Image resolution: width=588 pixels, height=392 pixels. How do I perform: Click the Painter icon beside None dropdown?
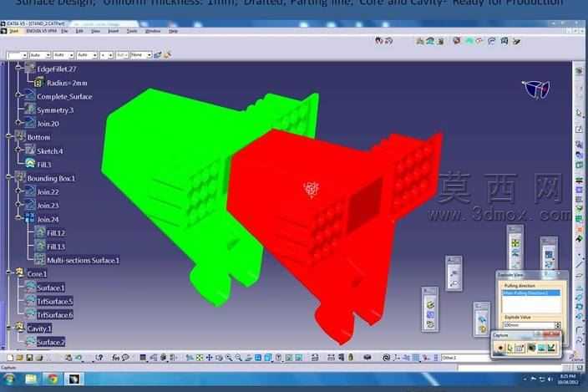coord(158,55)
